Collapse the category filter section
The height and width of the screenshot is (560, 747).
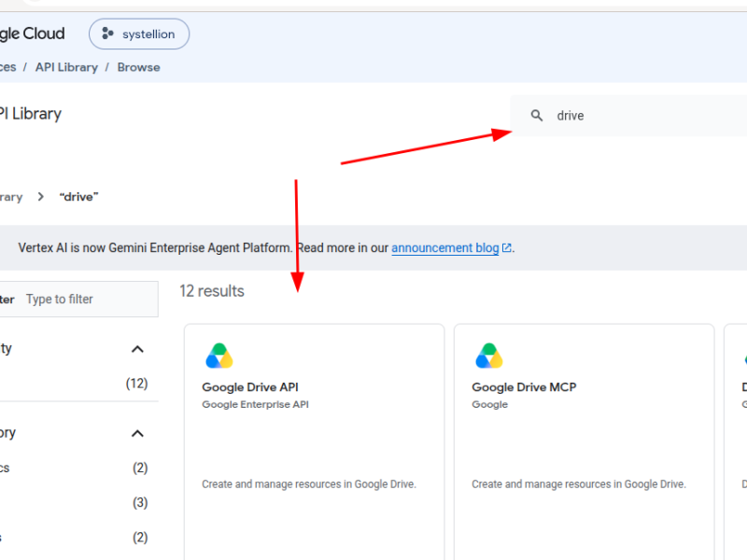coord(137,433)
